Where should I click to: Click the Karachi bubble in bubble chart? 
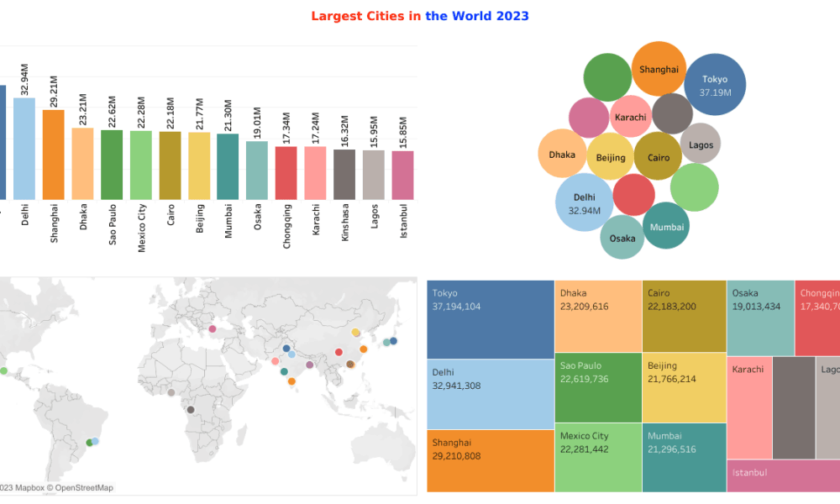tap(630, 118)
